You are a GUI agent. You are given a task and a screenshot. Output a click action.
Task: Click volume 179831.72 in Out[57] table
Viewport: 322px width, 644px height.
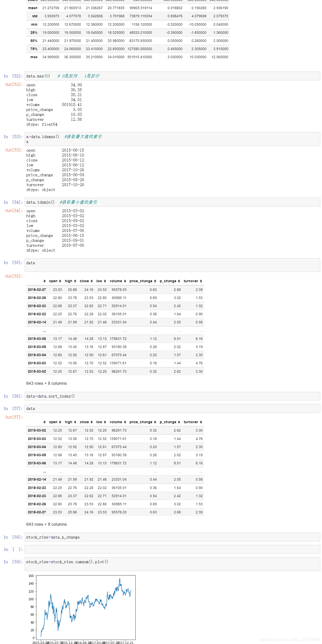pyautogui.click(x=118, y=463)
